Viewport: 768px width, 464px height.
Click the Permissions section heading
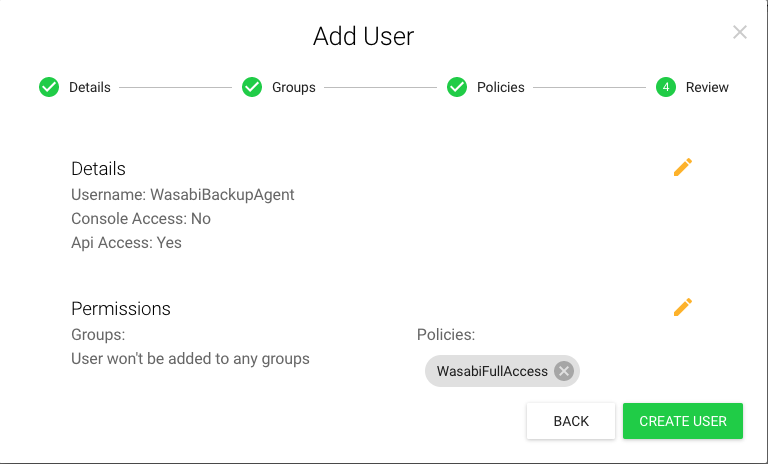[121, 309]
